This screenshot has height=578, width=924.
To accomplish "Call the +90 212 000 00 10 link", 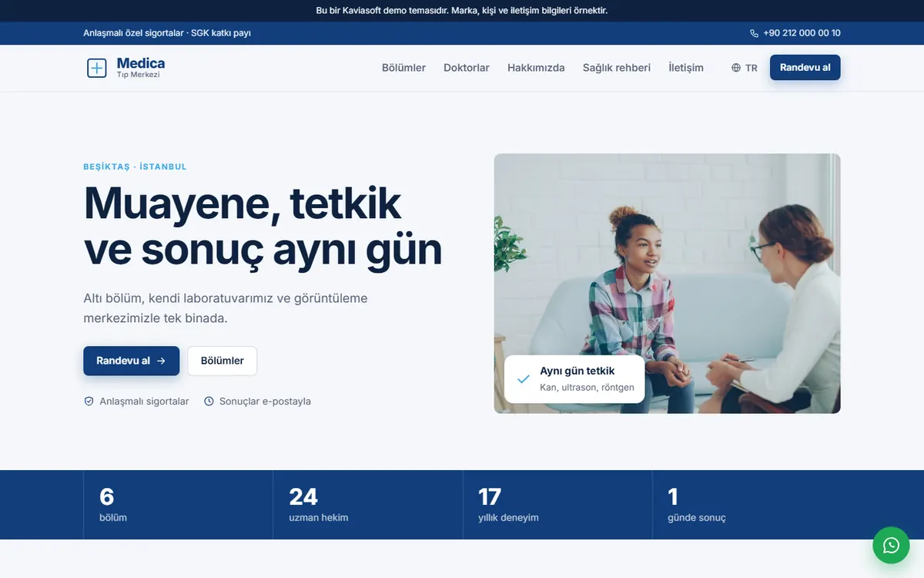I will [795, 33].
